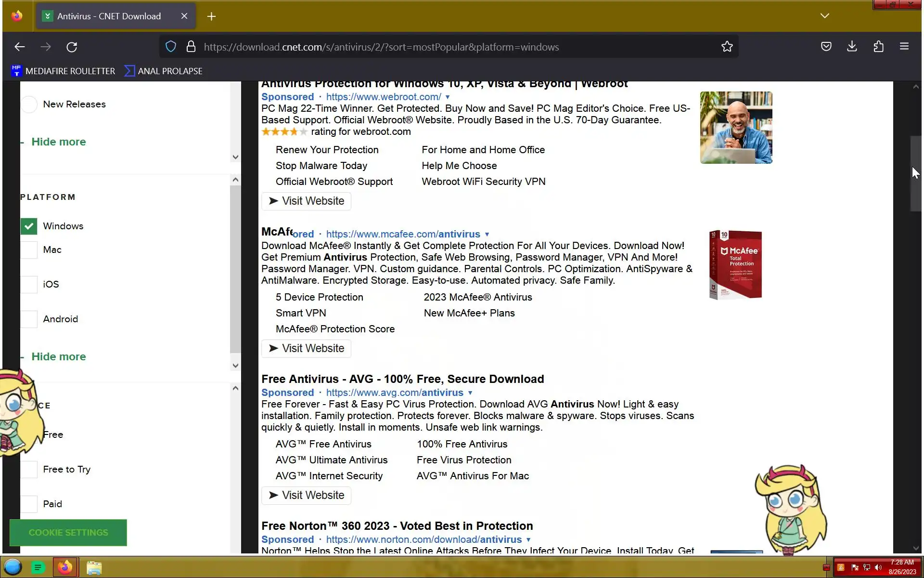Enable the Android platform checkbox

[29, 319]
